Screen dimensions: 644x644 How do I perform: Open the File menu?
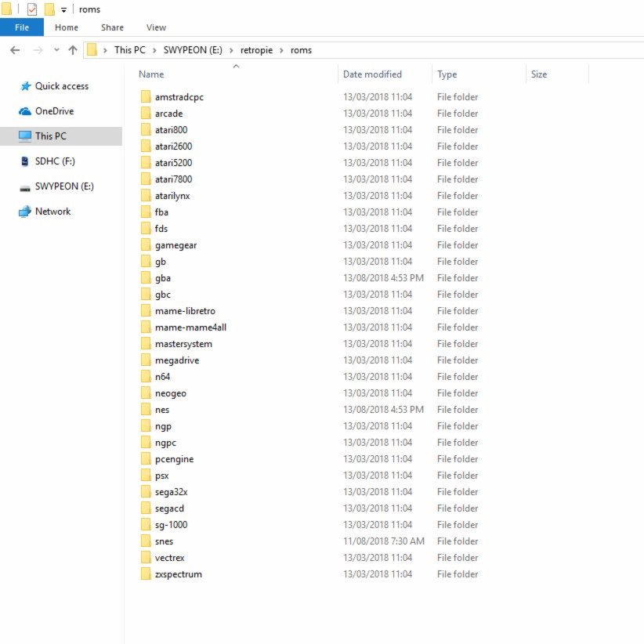(22, 27)
